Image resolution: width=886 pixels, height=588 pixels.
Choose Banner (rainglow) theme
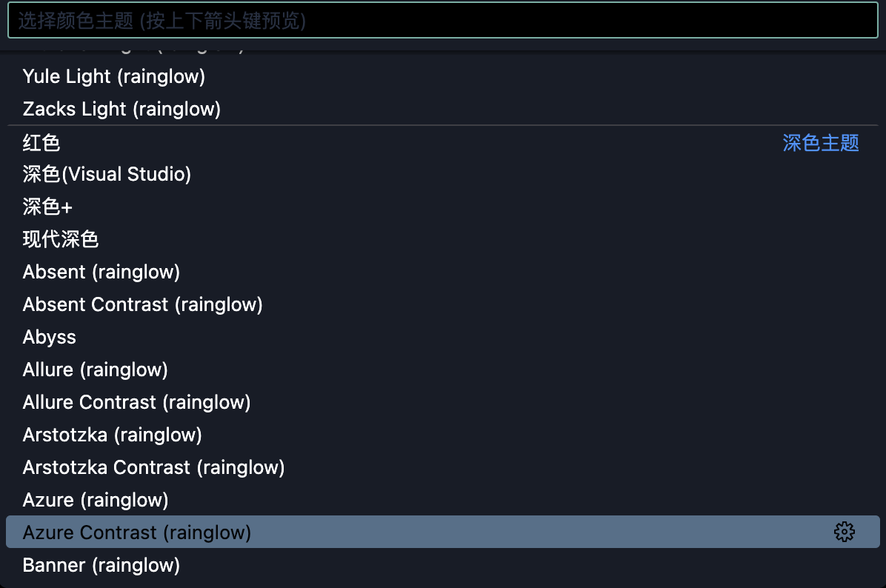coord(443,565)
